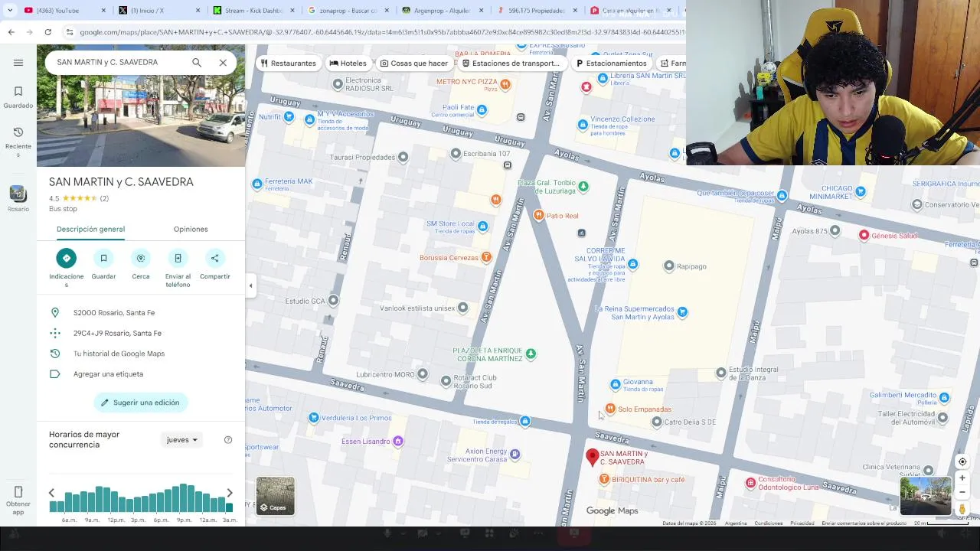Click the Giovanna shop marker

pos(616,384)
